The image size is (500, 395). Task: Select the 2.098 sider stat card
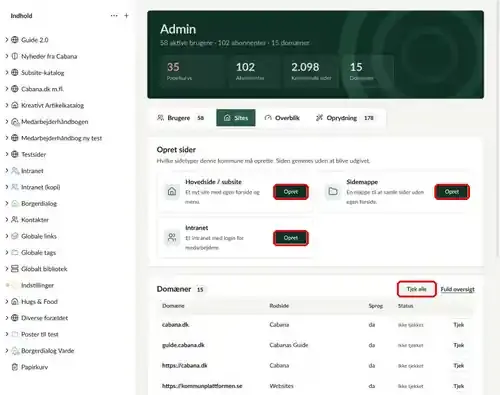point(310,72)
